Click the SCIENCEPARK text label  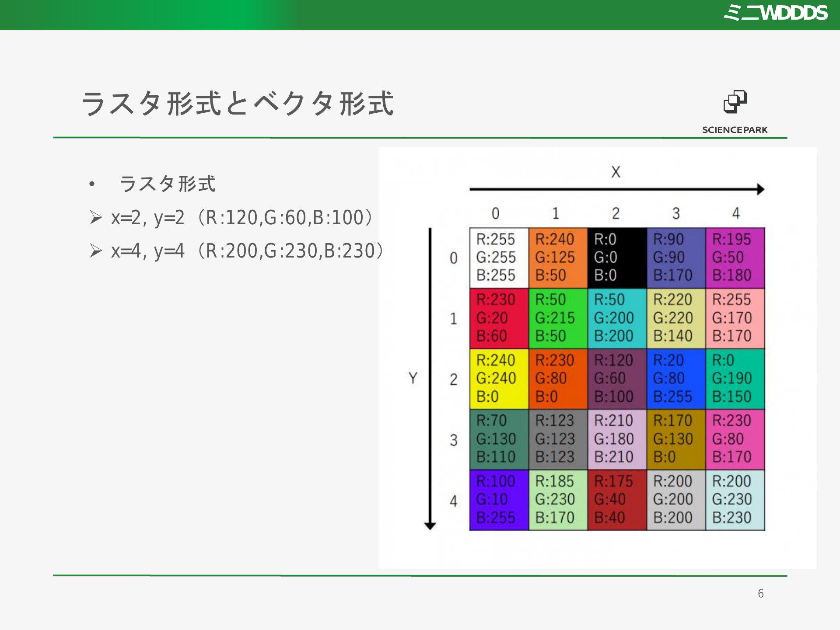click(735, 130)
